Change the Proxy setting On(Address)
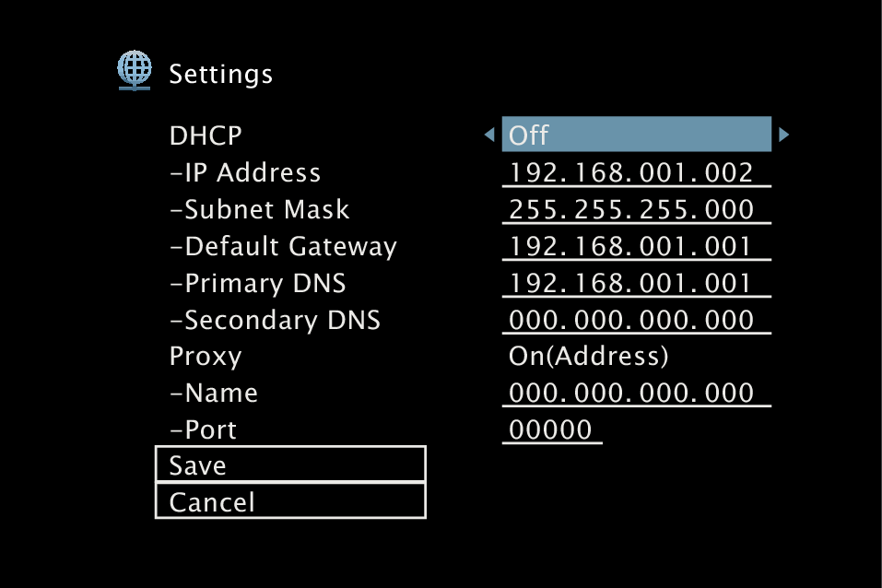This screenshot has height=588, width=882. pyautogui.click(x=587, y=356)
